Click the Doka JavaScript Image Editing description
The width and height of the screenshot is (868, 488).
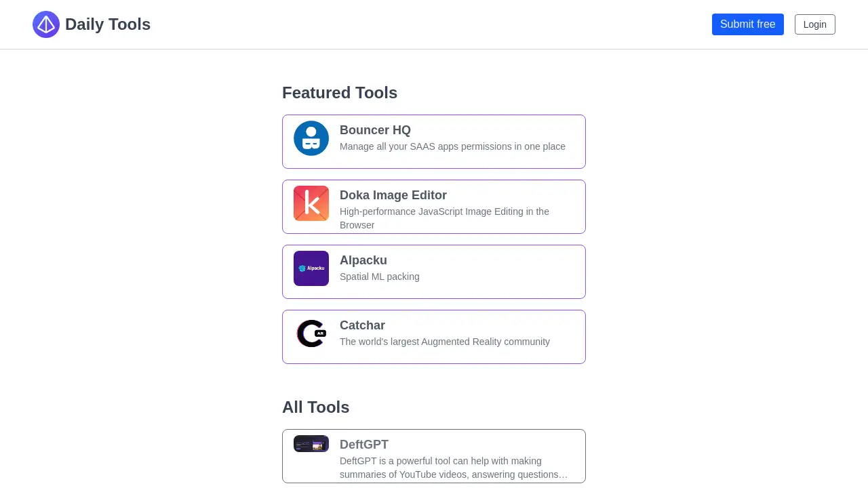[444, 218]
